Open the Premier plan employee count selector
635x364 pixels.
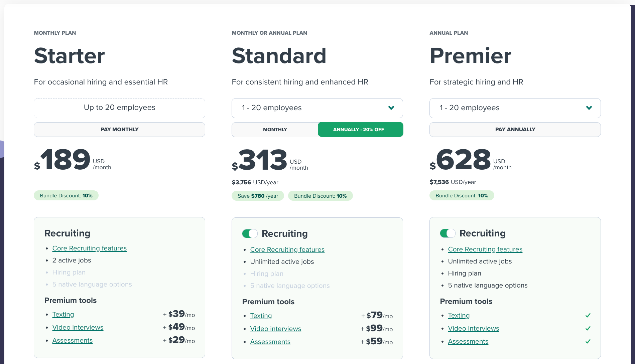[x=589, y=108]
